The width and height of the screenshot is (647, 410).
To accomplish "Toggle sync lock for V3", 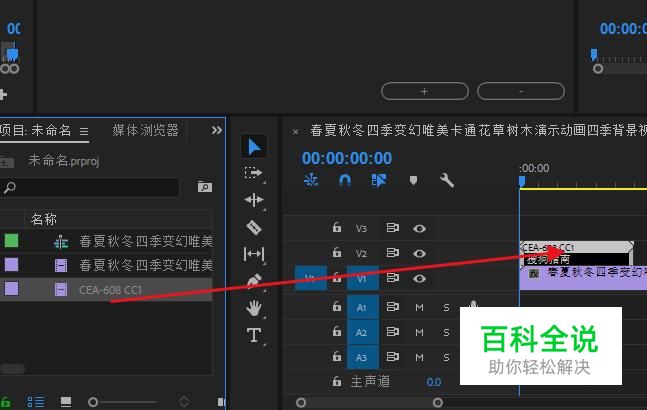I will click(x=392, y=227).
